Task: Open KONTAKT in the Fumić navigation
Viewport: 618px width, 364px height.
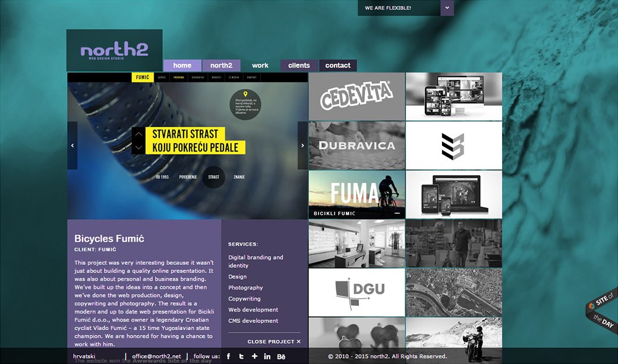Action: pyautogui.click(x=251, y=77)
